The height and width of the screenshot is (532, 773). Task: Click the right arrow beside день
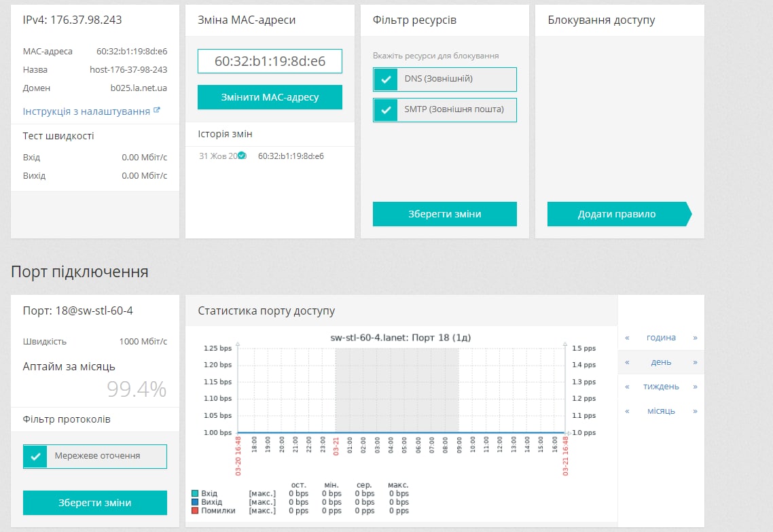(695, 362)
